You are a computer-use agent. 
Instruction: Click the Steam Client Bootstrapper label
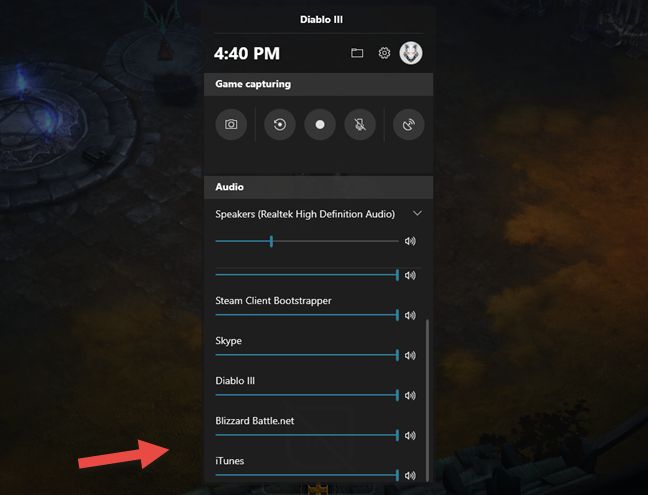(x=273, y=300)
